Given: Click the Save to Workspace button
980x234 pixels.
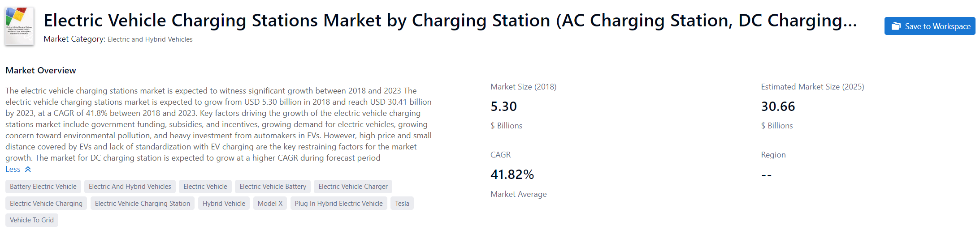Looking at the screenshot, I should tap(929, 26).
